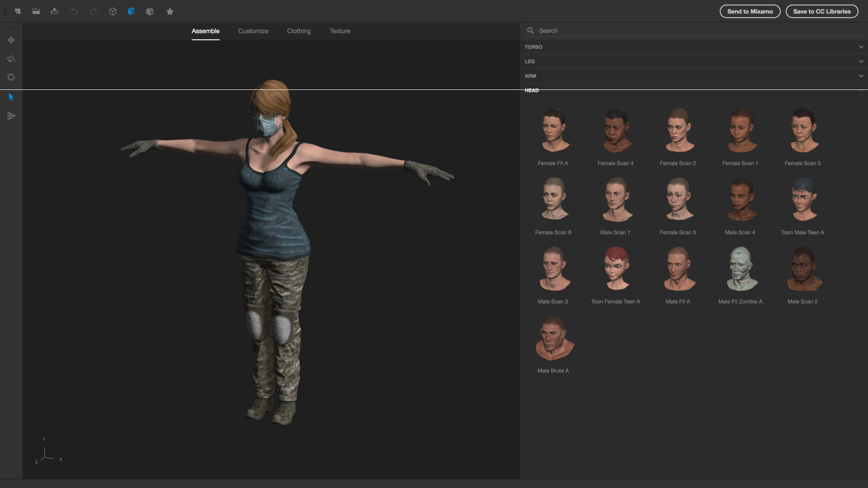This screenshot has height=488, width=868.
Task: Select the orbit camera tool
Action: pos(11,59)
